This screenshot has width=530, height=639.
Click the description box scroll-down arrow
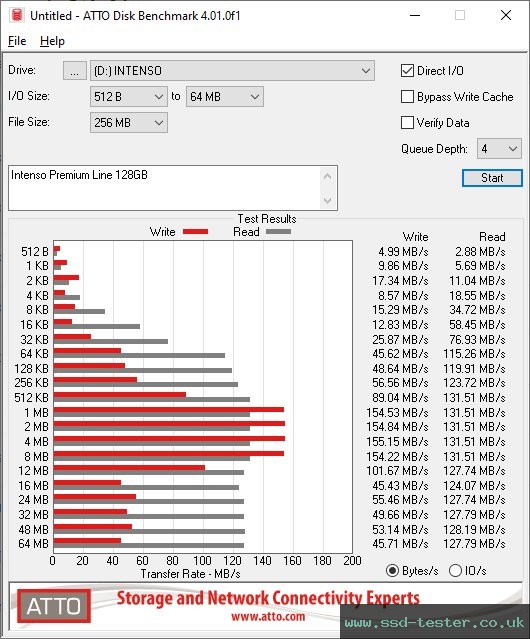pyautogui.click(x=328, y=200)
